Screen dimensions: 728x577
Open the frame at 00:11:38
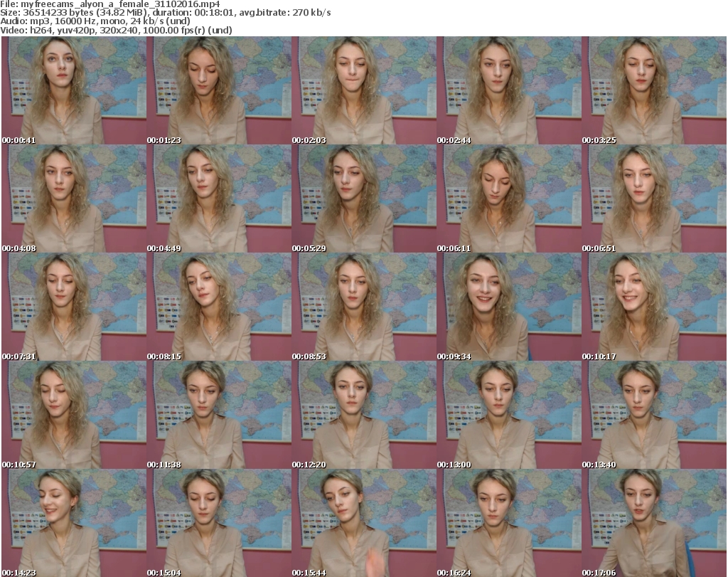[x=219, y=415]
